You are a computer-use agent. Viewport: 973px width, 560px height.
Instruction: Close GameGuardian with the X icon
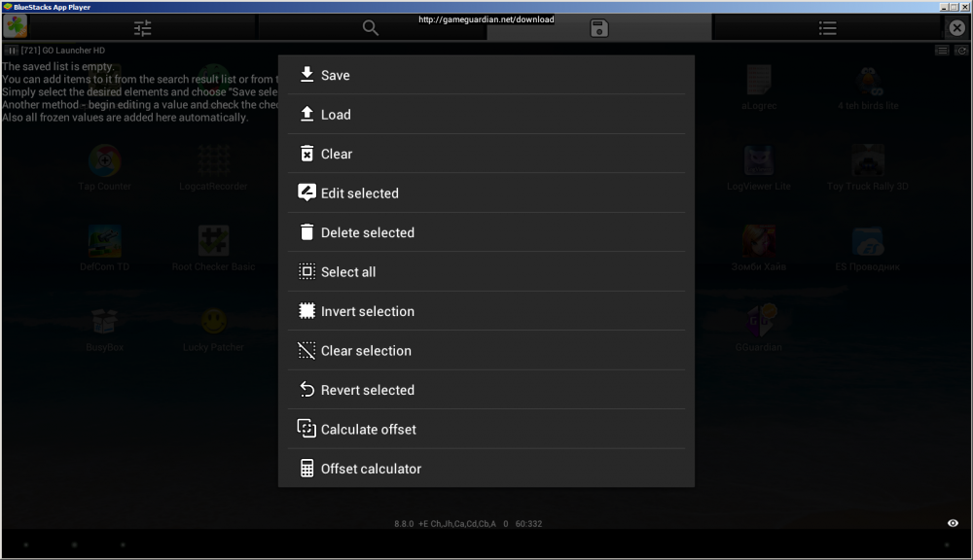pos(956,28)
